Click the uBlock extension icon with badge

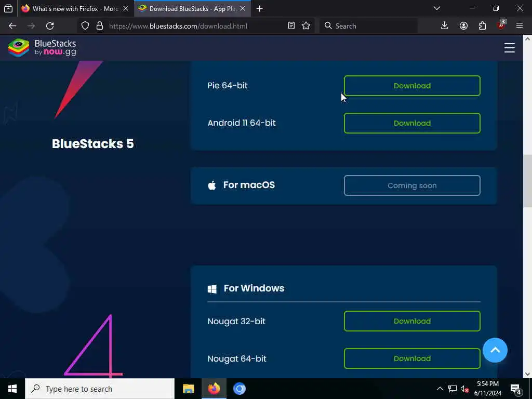pyautogui.click(x=501, y=25)
